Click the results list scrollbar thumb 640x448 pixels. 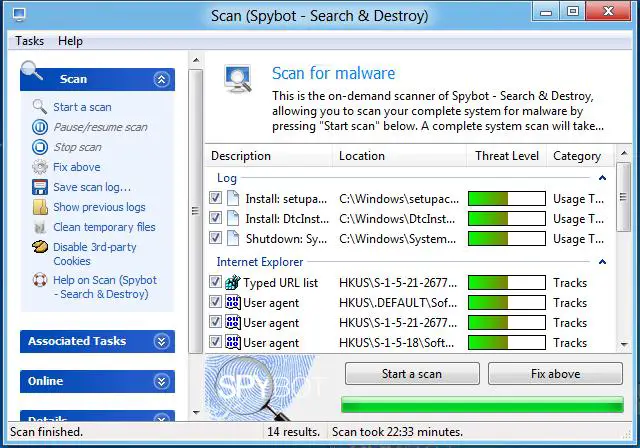coord(623,197)
